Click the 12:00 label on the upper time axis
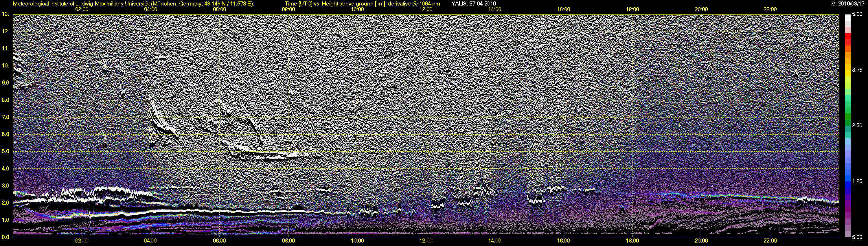 pyautogui.click(x=426, y=10)
